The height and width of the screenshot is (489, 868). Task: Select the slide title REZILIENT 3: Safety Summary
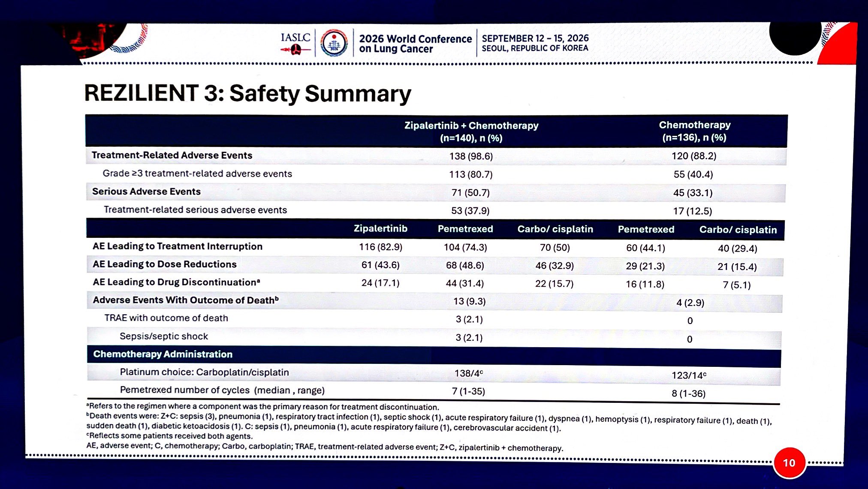tap(247, 93)
